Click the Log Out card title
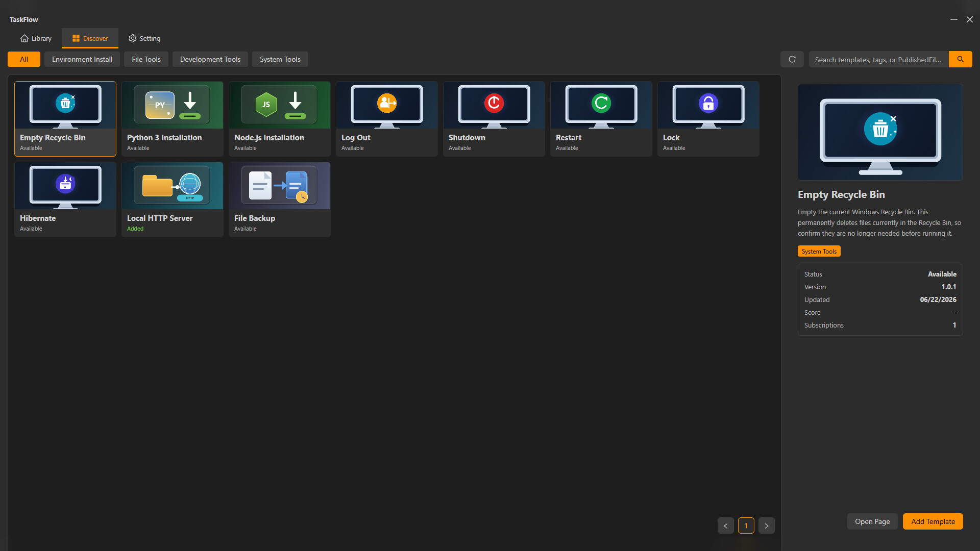Viewport: 980px width, 551px height. click(356, 138)
